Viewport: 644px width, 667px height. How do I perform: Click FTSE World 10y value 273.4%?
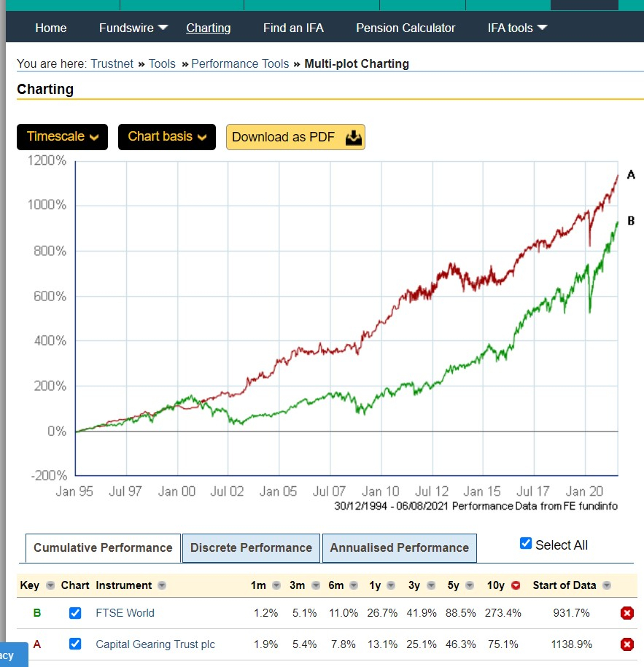tap(503, 613)
